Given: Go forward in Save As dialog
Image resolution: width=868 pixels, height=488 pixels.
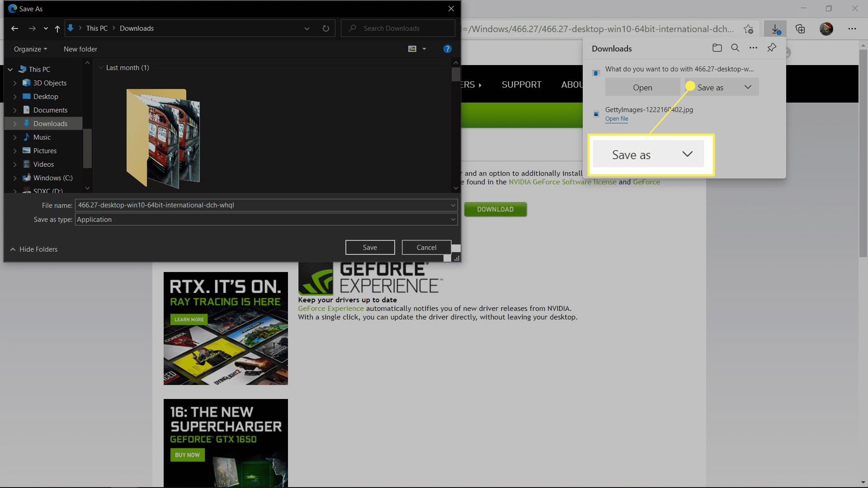Looking at the screenshot, I should (32, 28).
